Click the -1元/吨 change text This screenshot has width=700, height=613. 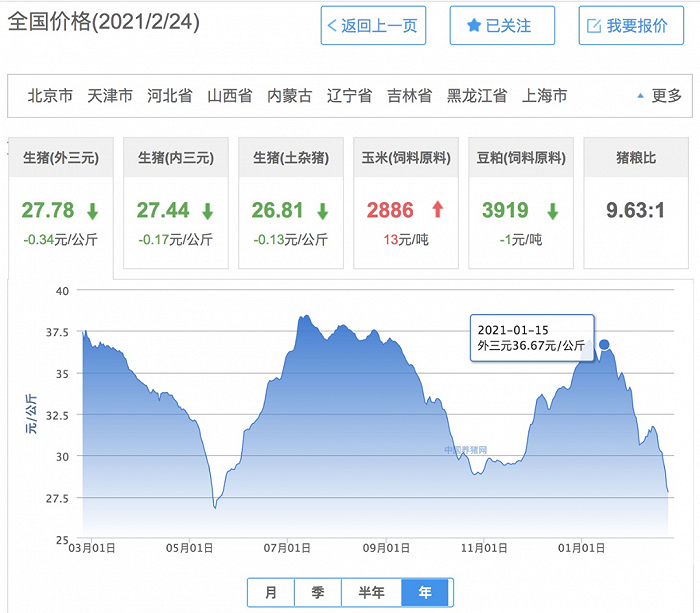[x=521, y=240]
